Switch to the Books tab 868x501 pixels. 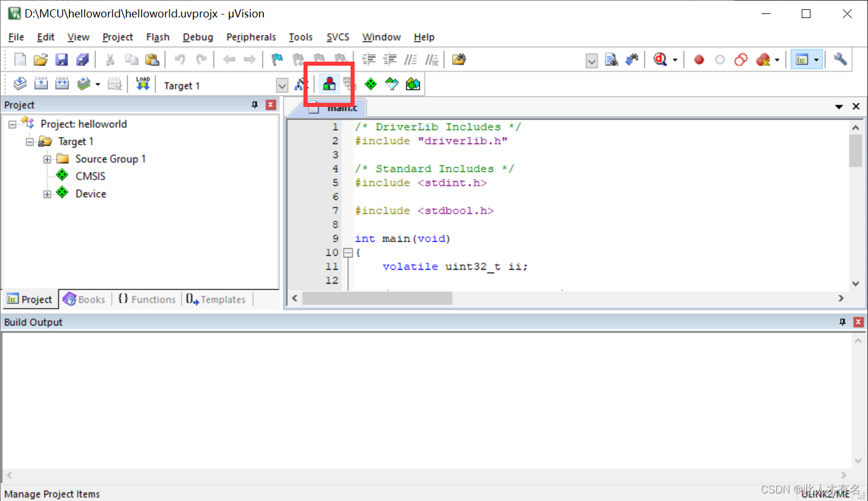[84, 299]
